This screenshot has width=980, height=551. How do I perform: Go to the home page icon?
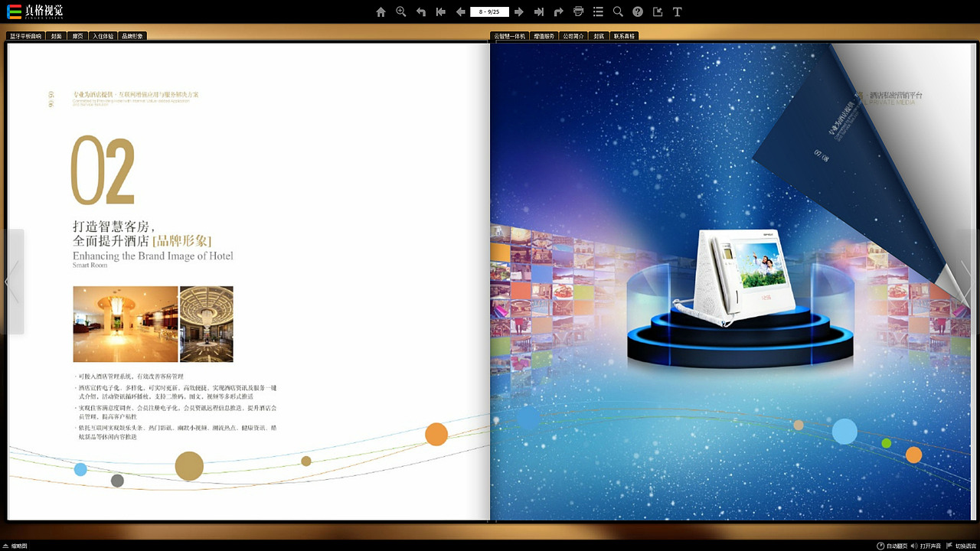pos(381,11)
